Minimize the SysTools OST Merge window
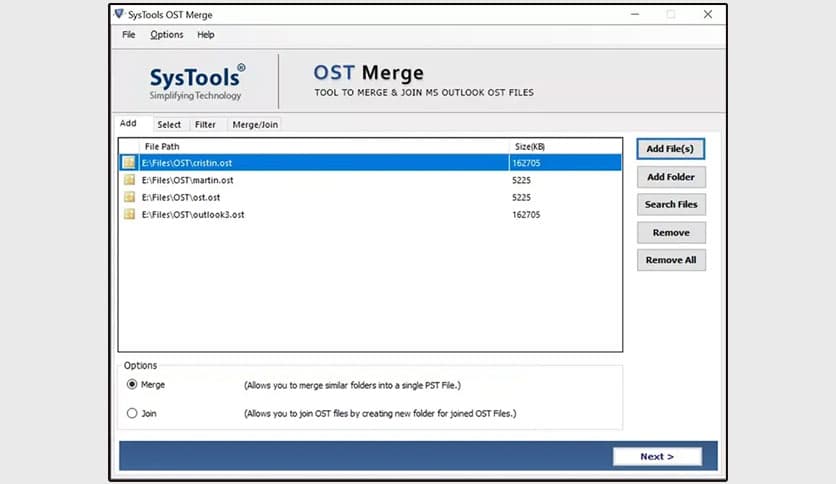836x484 pixels. [634, 14]
